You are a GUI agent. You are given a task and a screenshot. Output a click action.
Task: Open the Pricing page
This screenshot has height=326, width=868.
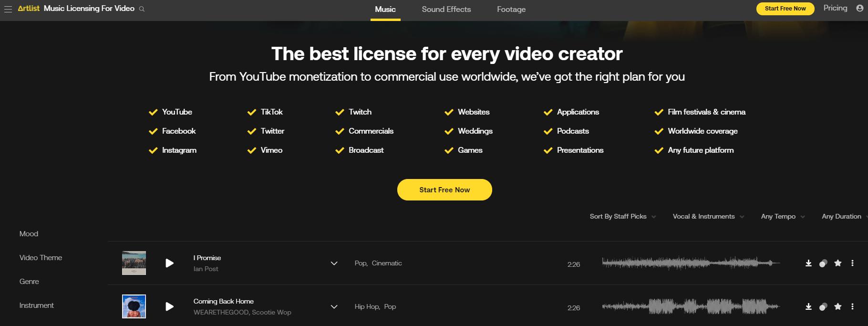click(835, 8)
